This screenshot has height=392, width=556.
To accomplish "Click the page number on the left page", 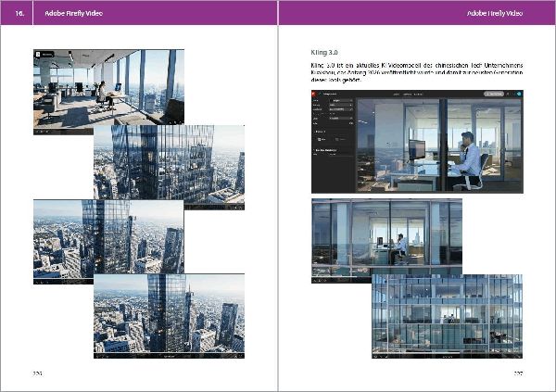I will click(38, 373).
